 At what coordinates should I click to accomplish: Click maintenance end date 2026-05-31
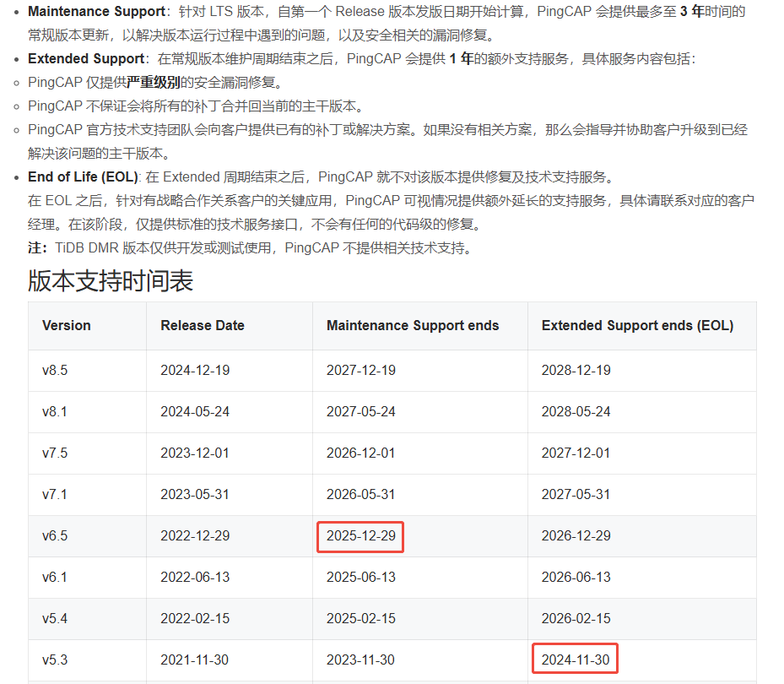click(x=360, y=495)
